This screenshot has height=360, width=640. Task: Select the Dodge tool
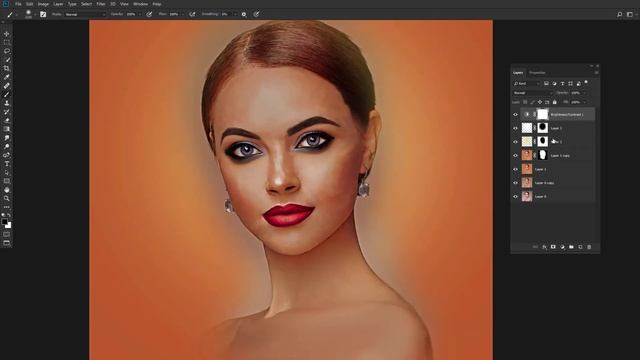[x=7, y=146]
